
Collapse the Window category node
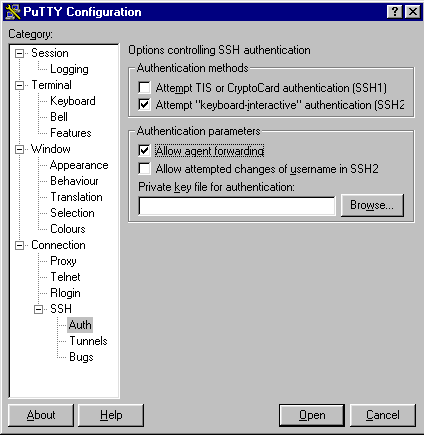[x=20, y=149]
